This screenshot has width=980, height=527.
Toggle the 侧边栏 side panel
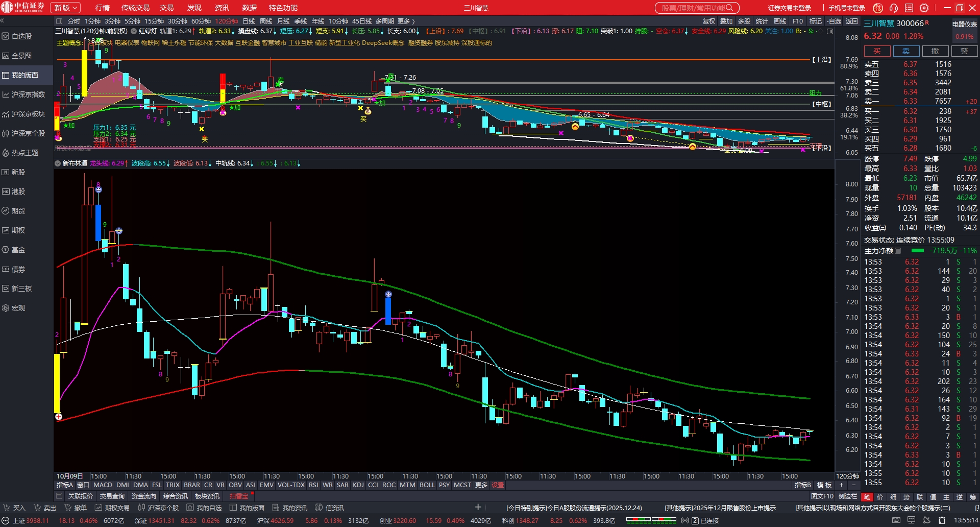point(848,496)
